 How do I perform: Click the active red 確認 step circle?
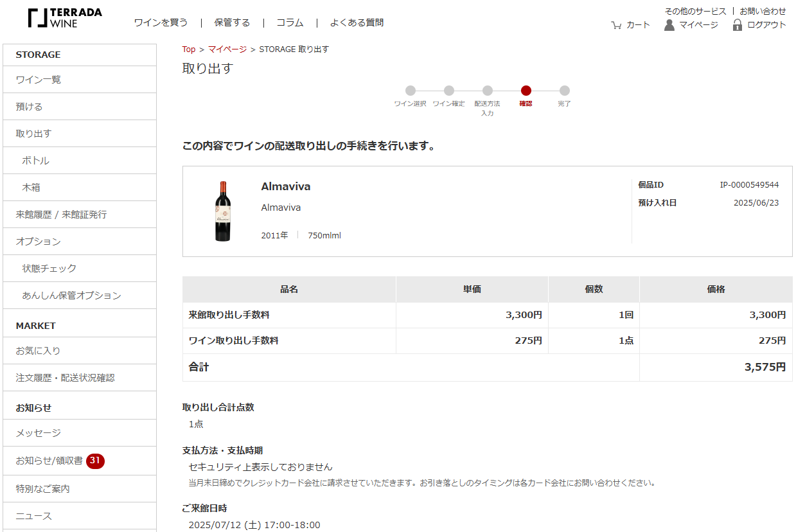click(526, 91)
